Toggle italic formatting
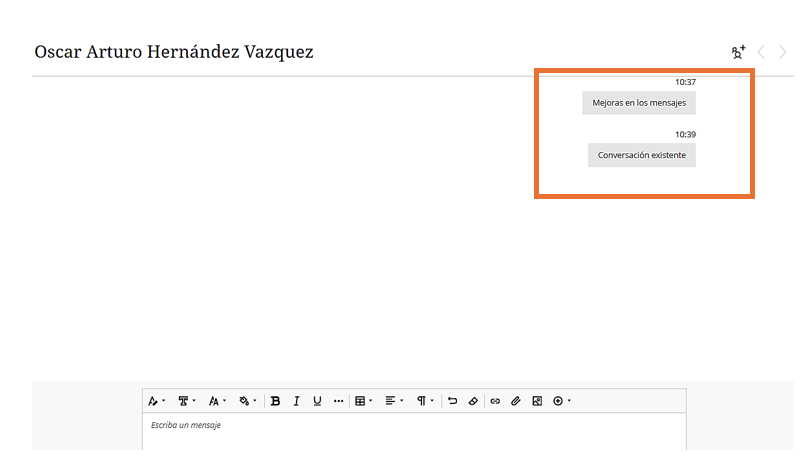The image size is (812, 472). tap(296, 401)
